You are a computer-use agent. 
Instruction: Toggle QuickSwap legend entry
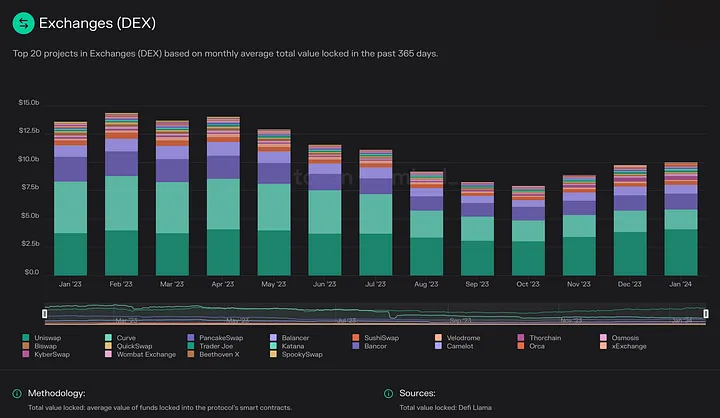[x=129, y=346]
